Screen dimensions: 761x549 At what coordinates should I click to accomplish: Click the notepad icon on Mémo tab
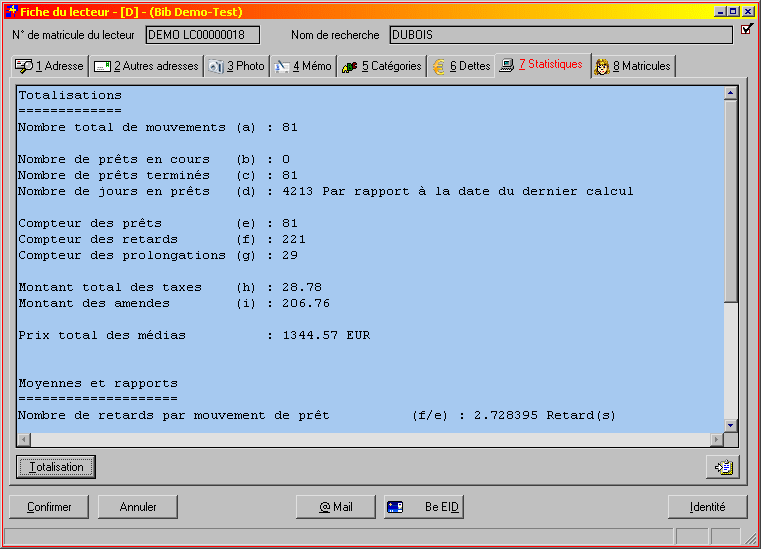(x=281, y=67)
